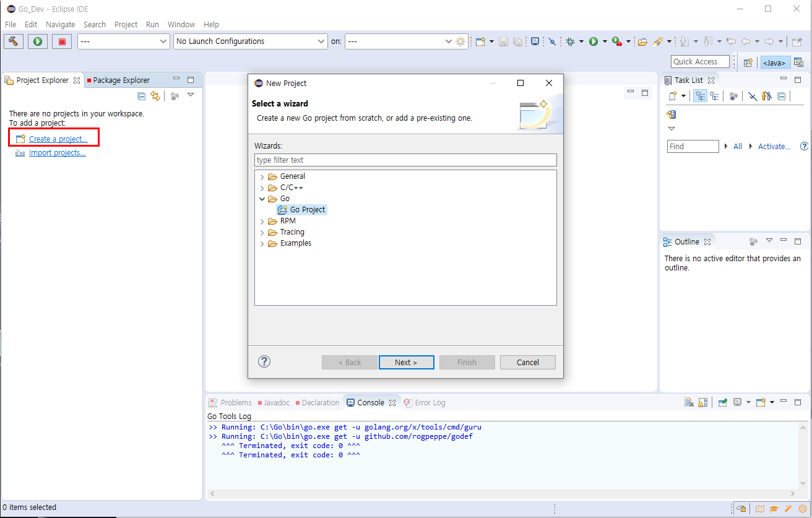Click Display Selected Console icon
Image resolution: width=812 pixels, height=518 pixels.
[737, 402]
